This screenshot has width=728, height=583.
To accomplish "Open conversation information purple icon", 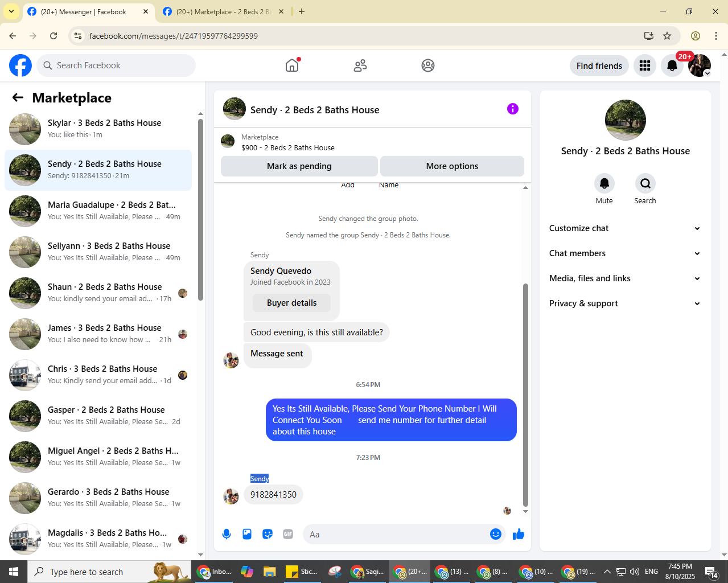I will coord(513,109).
